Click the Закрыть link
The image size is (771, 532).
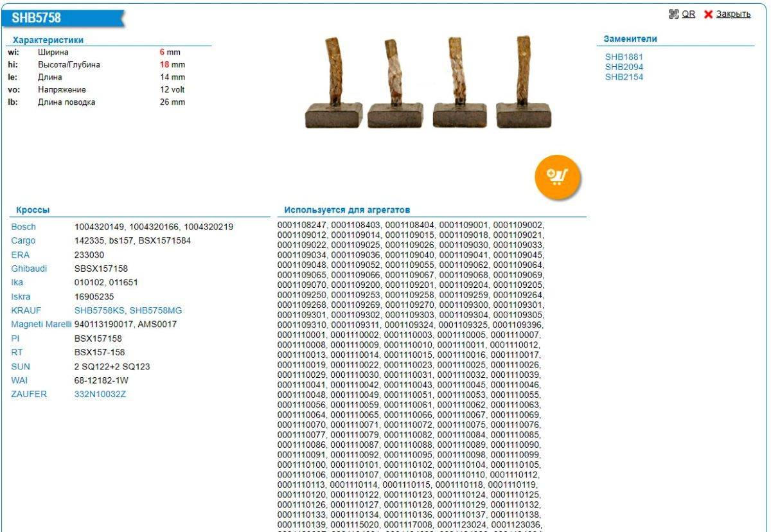(x=733, y=14)
